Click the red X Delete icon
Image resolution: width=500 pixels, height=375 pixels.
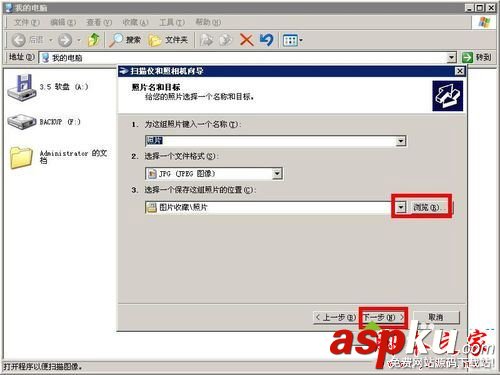(x=247, y=40)
